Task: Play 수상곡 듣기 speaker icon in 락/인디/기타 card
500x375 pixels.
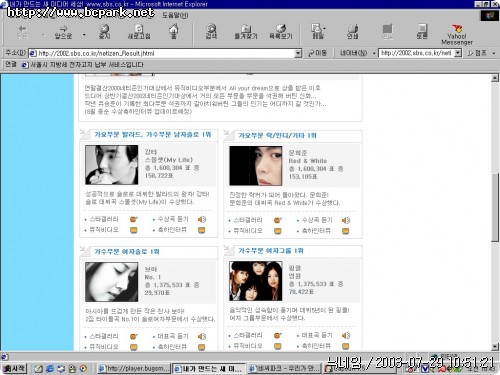Action: pyautogui.click(x=346, y=220)
